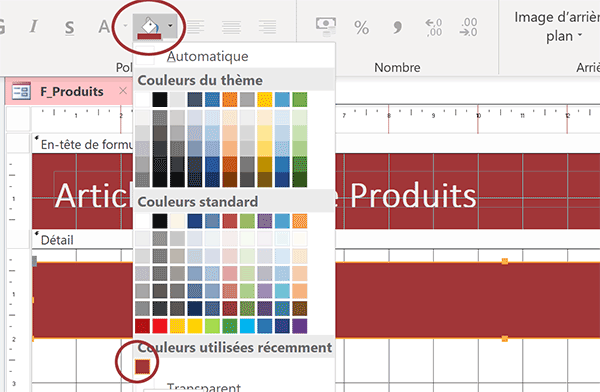
Task: Pick the recently used dark red swatch
Action: click(x=142, y=366)
